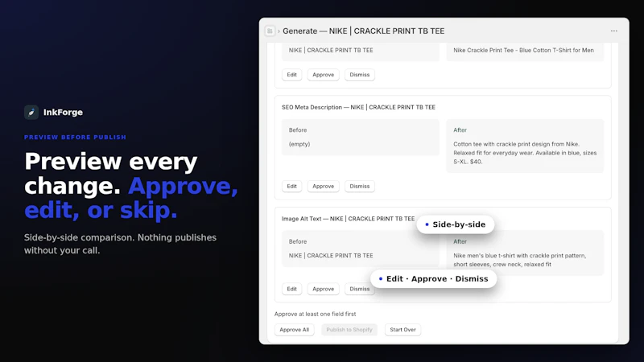Click the Image Alt Text section heading
644x362 pixels.
(349, 219)
